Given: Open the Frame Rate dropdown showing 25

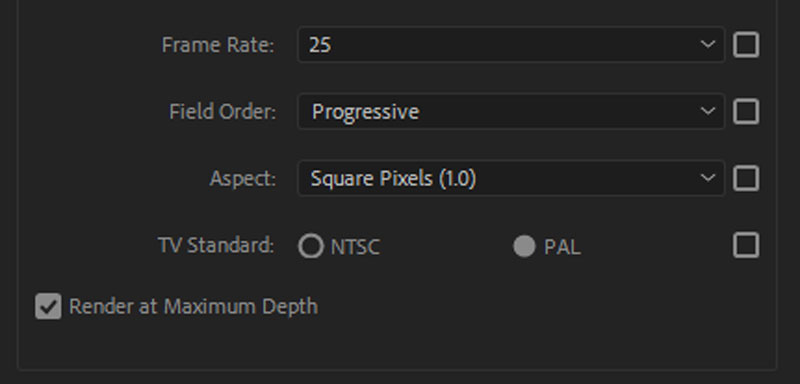Looking at the screenshot, I should tap(511, 45).
